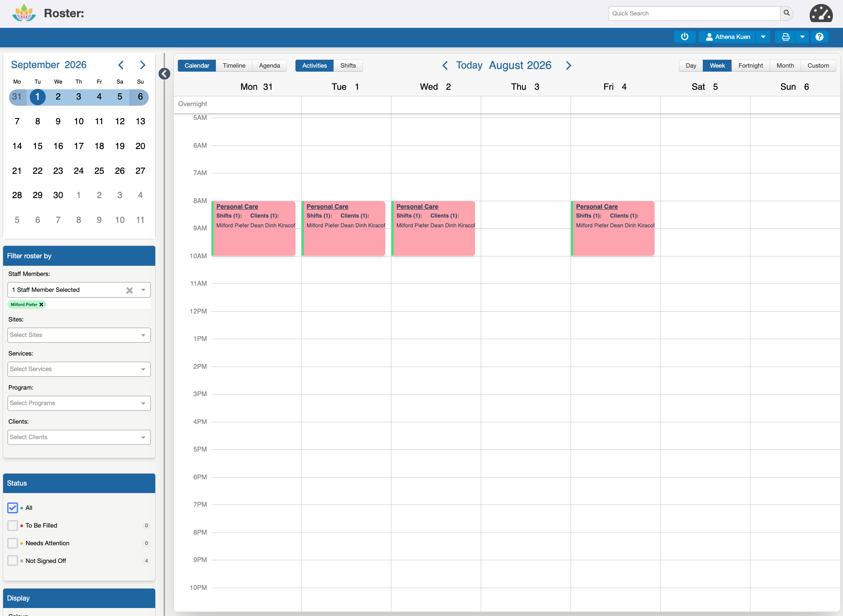Open Monday's Personal Care activity link
This screenshot has height=616, width=843.
click(237, 207)
